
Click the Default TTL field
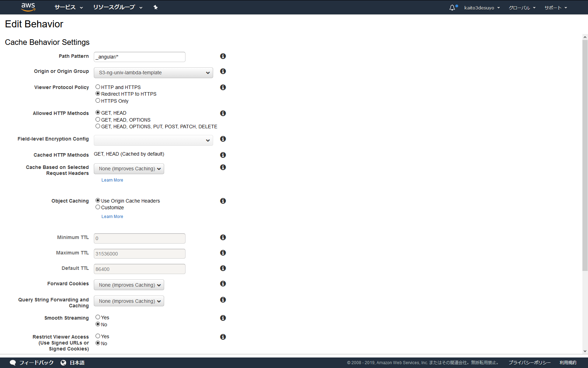pyautogui.click(x=140, y=269)
